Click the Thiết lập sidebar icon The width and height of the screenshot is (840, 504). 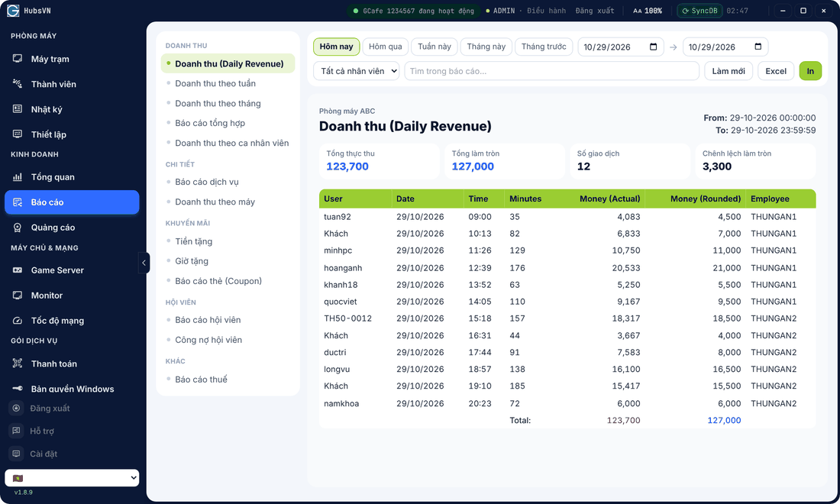coord(18,134)
